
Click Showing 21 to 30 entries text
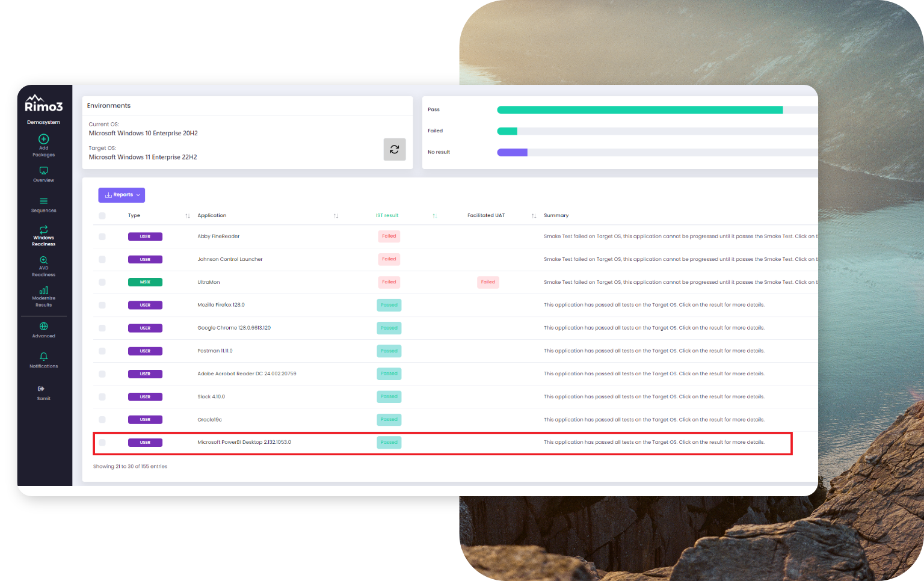[130, 466]
